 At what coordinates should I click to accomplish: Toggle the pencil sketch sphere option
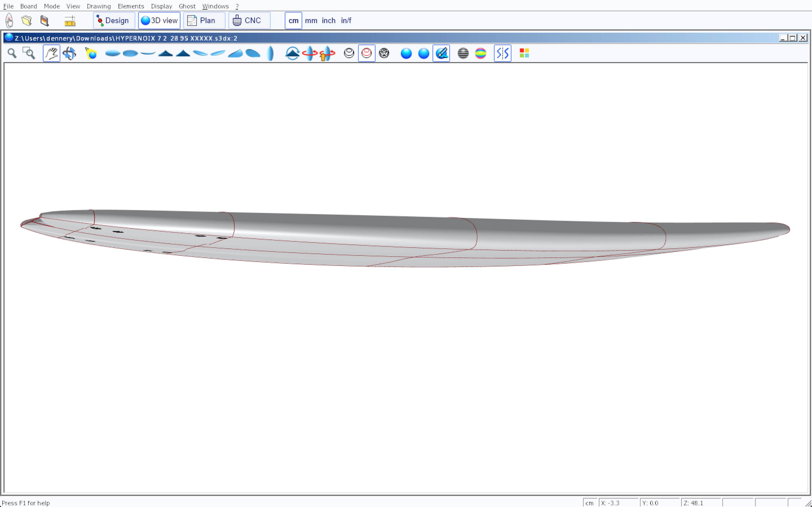[441, 53]
